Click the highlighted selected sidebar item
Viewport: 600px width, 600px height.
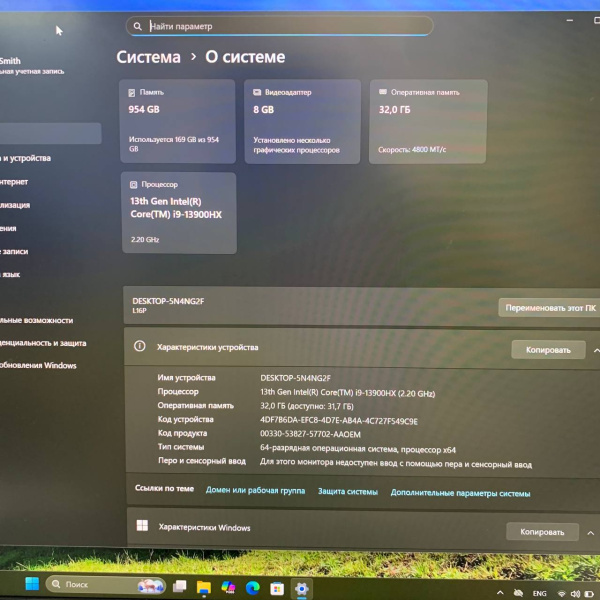[x=50, y=133]
